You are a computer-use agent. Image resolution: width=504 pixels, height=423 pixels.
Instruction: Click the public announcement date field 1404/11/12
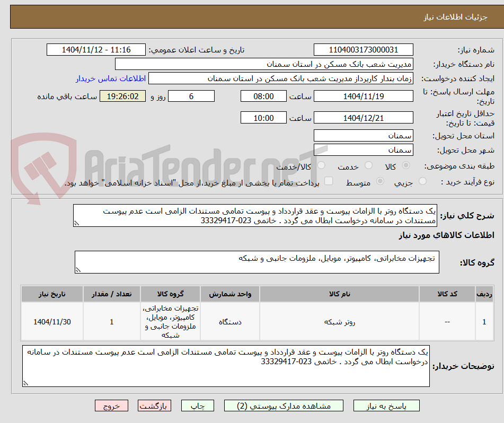[96, 50]
